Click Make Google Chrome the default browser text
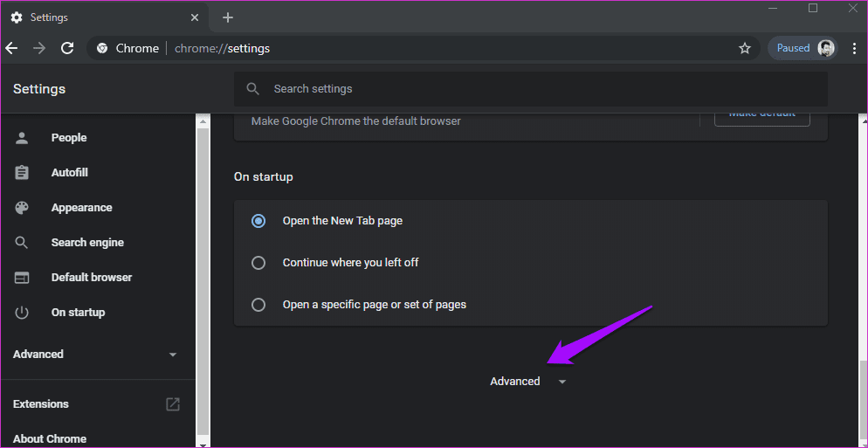Image resolution: width=868 pixels, height=448 pixels. coord(356,121)
